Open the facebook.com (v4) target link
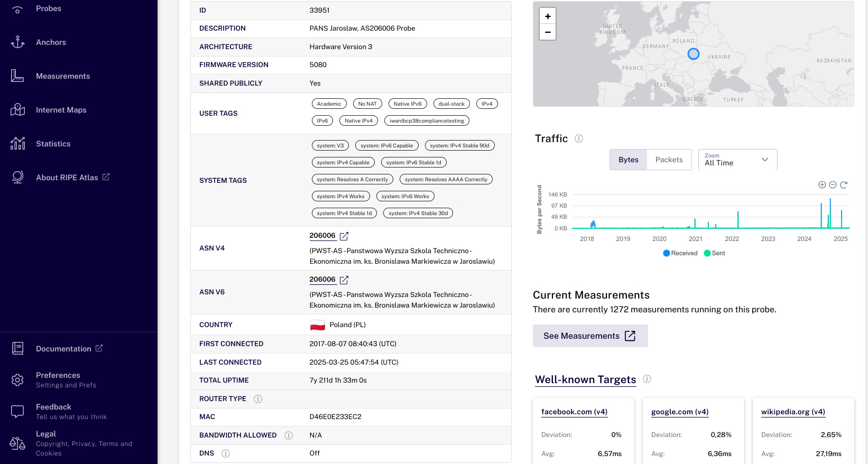 [574, 412]
